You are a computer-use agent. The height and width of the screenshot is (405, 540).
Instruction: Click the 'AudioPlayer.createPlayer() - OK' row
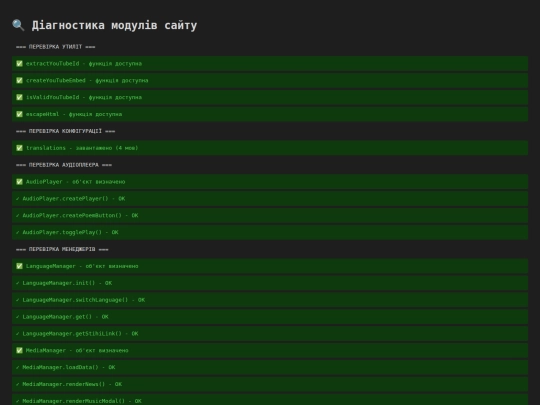click(x=270, y=198)
